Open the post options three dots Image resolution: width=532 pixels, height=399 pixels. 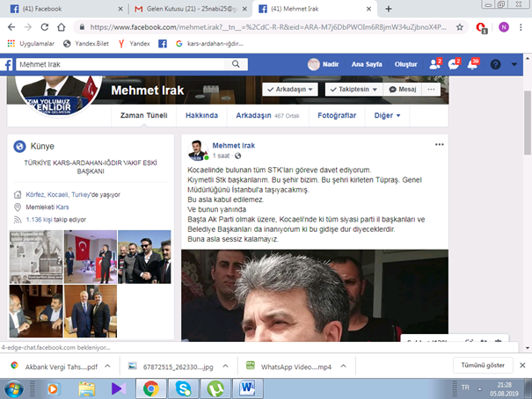440,144
